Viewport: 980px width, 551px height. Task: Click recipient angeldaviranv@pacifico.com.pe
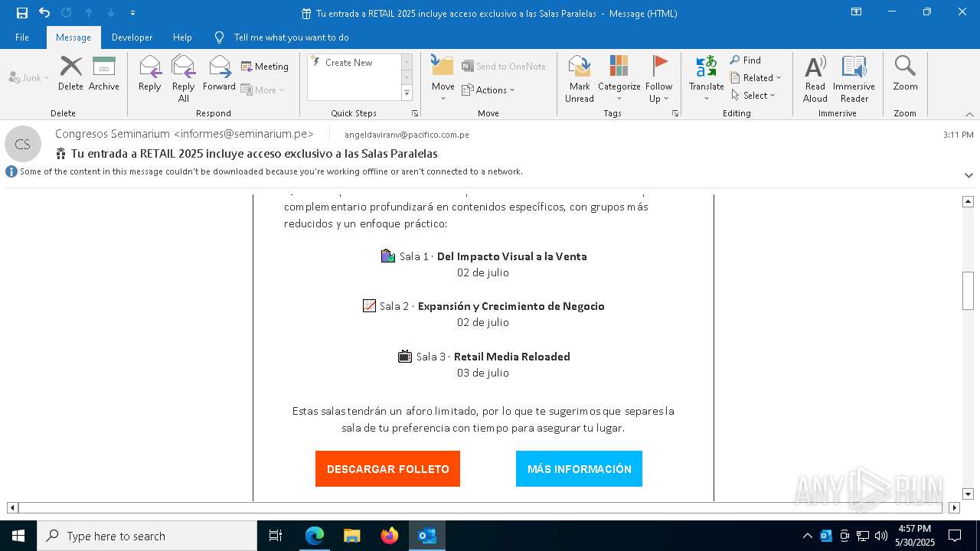coord(407,135)
